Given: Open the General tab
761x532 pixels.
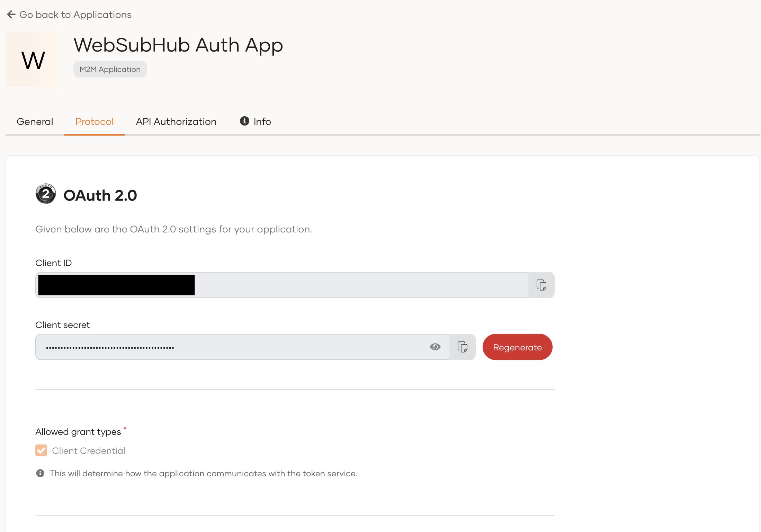Looking at the screenshot, I should [35, 122].
